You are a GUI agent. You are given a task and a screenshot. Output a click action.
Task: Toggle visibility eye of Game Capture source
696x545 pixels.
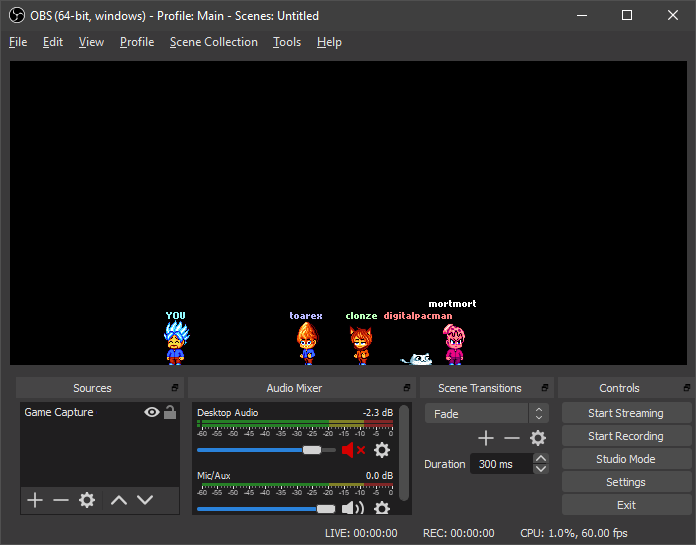tap(152, 412)
